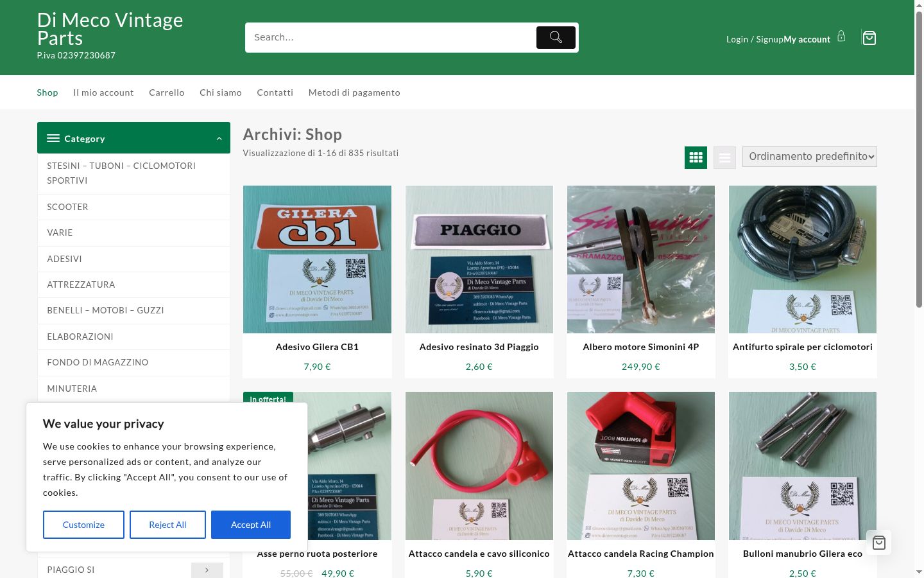Click the Albero motore Simonini 4P title
Viewport: 924px width, 578px height.
pos(641,347)
